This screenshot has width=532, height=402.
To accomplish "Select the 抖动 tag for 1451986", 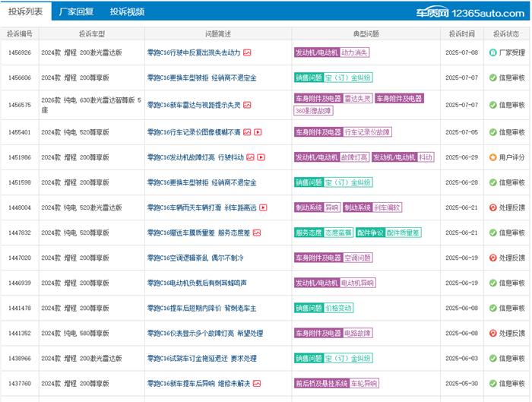I will coord(426,157).
